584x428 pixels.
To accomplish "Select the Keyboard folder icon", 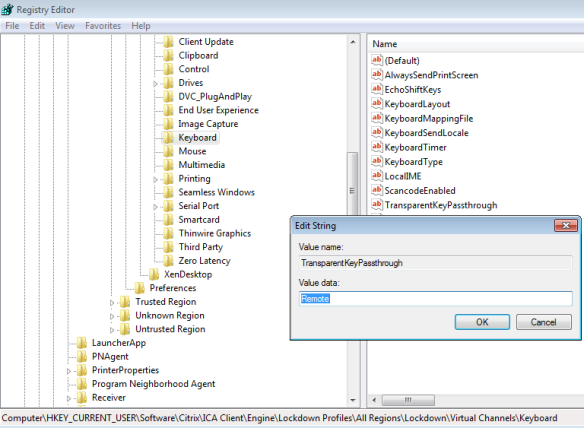I will click(168, 137).
